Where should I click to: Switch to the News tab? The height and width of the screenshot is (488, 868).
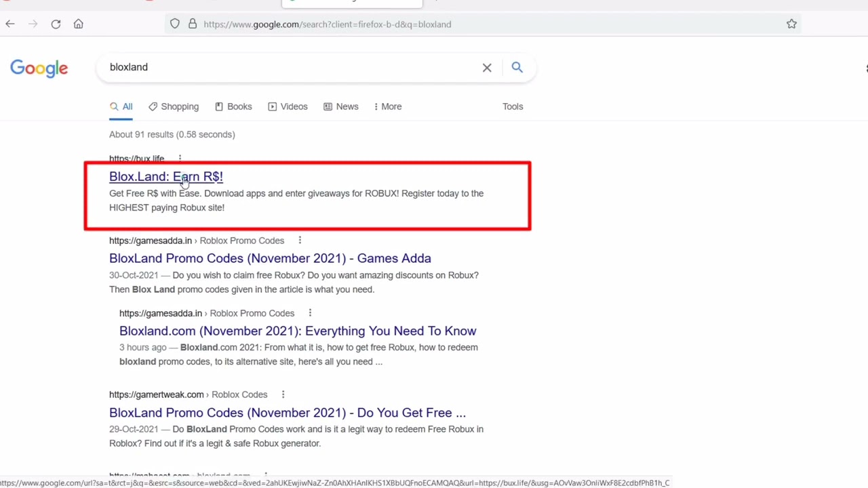click(x=341, y=107)
